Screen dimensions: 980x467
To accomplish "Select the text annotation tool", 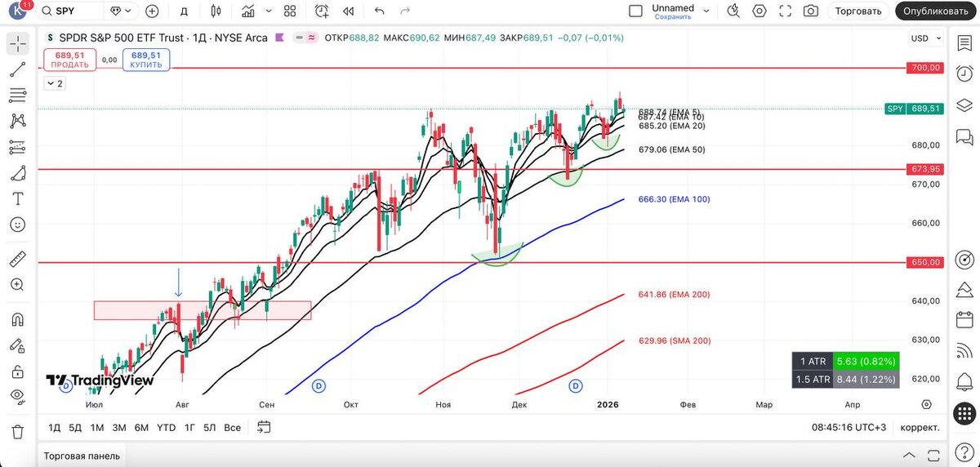I will (x=17, y=198).
